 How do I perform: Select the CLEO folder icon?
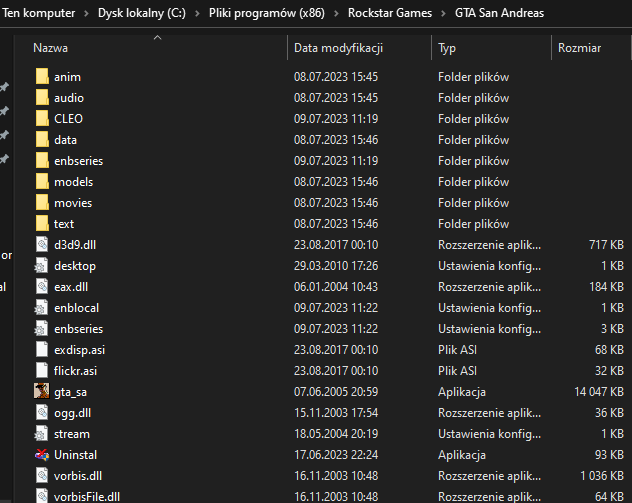pos(42,118)
